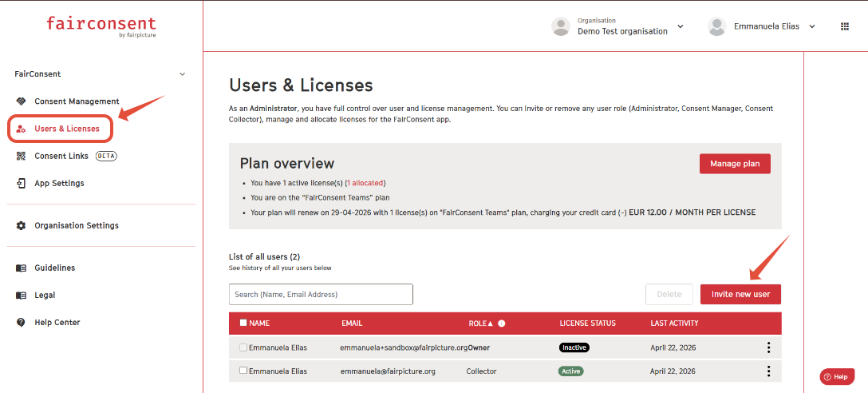Click the organisation avatar icon
The width and height of the screenshot is (868, 393).
coord(561,26)
